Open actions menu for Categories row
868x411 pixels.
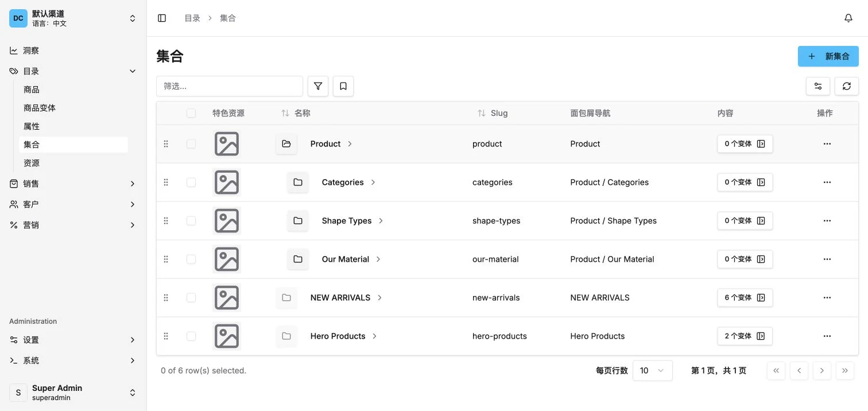point(827,183)
